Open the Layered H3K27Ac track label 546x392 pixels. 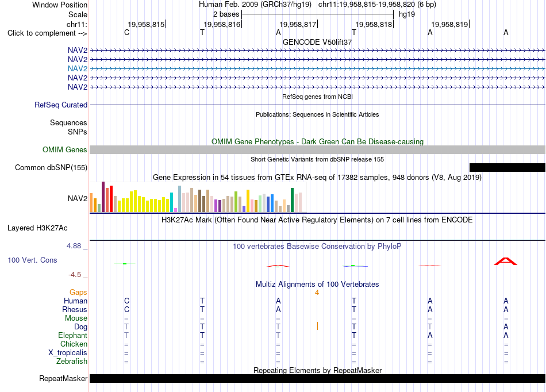(x=37, y=228)
